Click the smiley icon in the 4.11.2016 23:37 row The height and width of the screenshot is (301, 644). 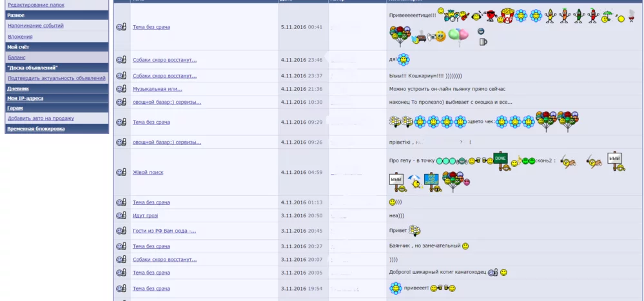tap(121, 76)
